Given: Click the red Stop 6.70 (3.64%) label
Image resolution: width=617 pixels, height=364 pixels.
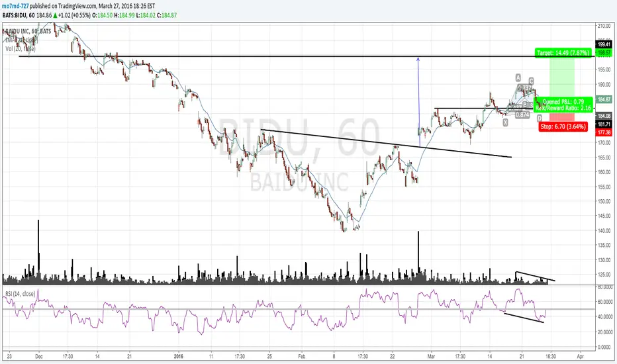Looking at the screenshot, I should point(563,126).
